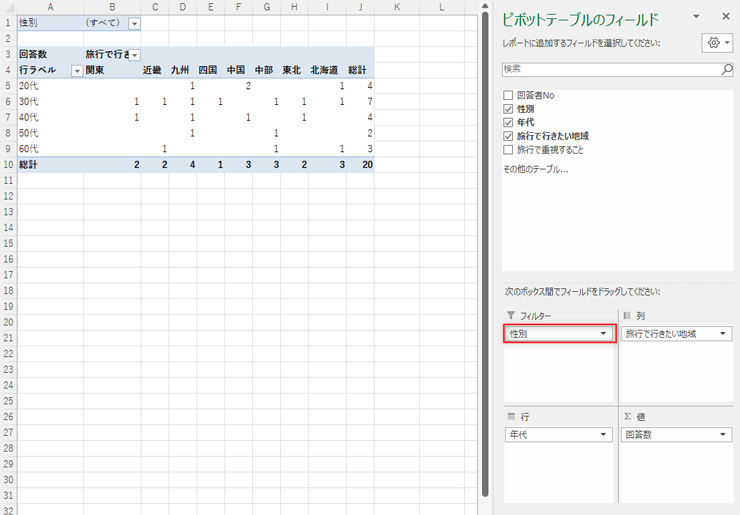Uncheck the 旅行で行きたい地域 field checkbox
Image resolution: width=740 pixels, height=515 pixels.
[509, 136]
